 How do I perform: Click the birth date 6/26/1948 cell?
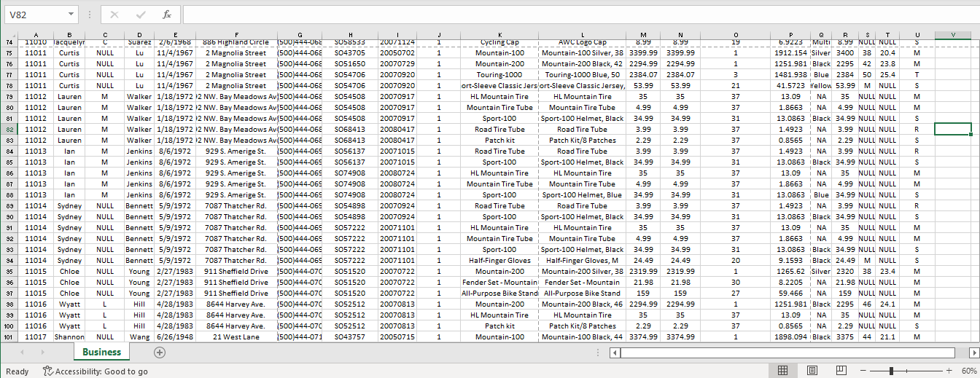tap(175, 336)
